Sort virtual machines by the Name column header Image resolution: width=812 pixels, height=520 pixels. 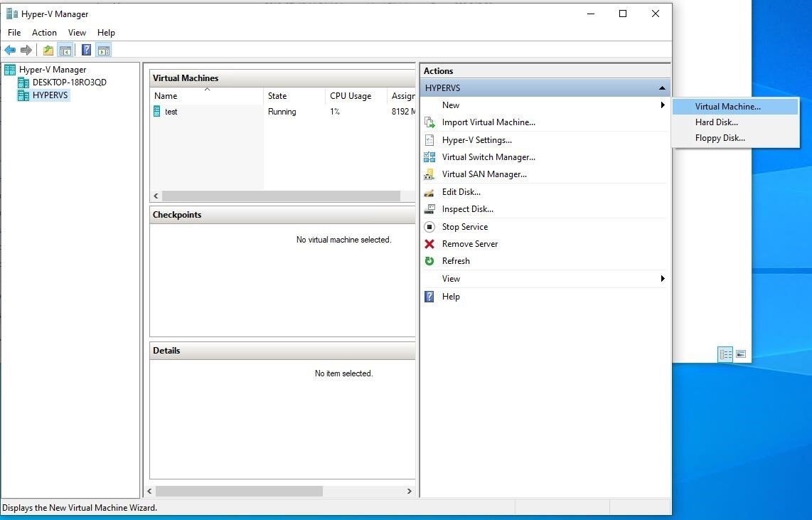(166, 95)
